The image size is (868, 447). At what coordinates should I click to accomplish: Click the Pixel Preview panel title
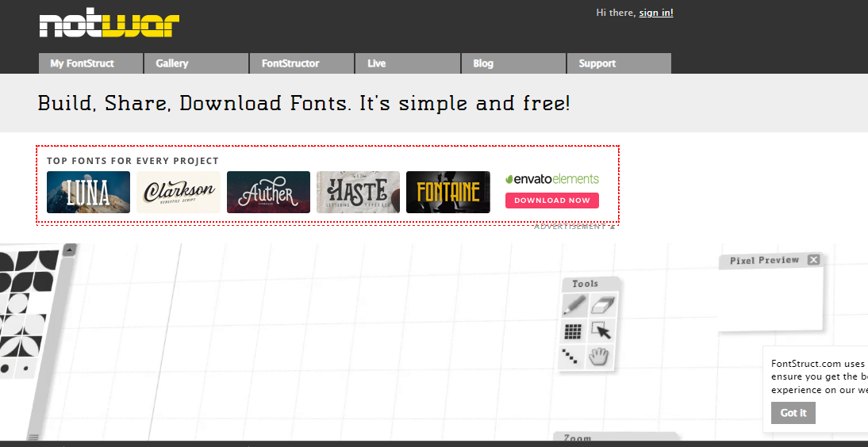tap(764, 260)
